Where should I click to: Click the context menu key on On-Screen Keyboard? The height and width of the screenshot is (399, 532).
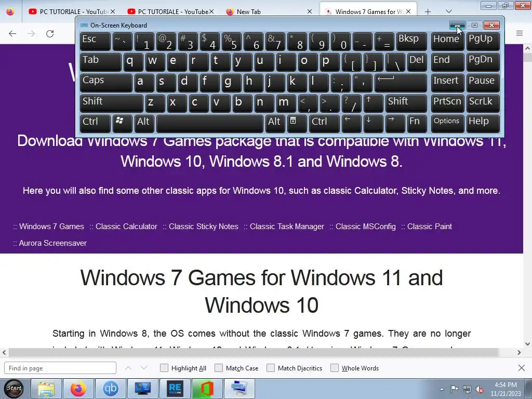click(297, 124)
